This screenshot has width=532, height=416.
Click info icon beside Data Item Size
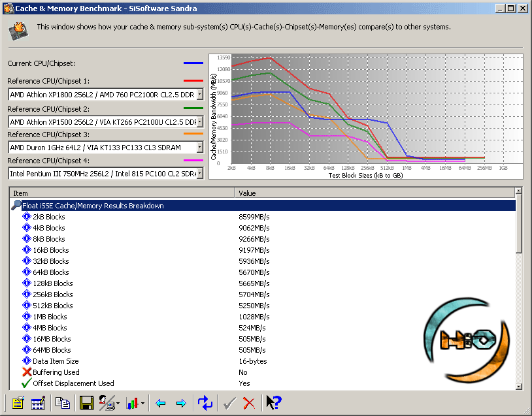[x=26, y=360]
